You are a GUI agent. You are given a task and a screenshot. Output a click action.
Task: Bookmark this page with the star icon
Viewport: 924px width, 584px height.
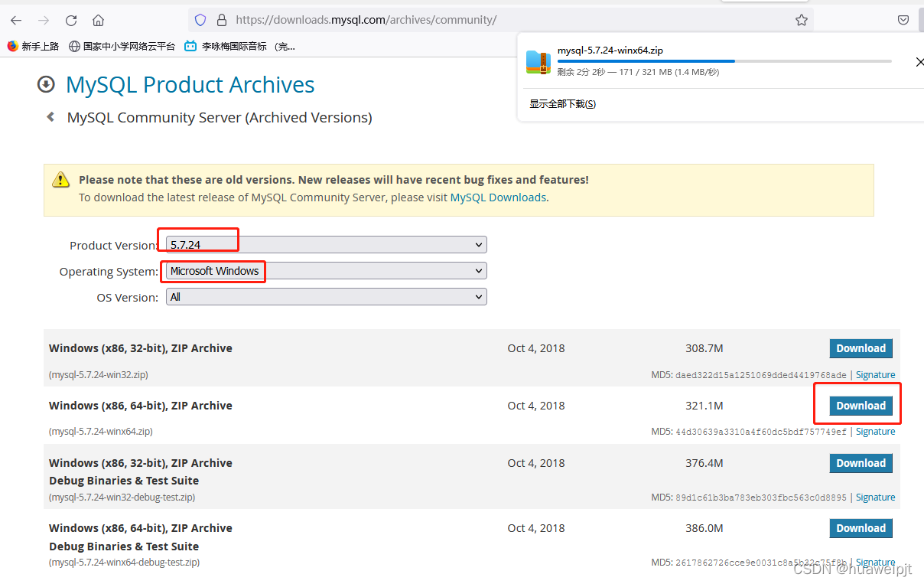click(x=802, y=20)
